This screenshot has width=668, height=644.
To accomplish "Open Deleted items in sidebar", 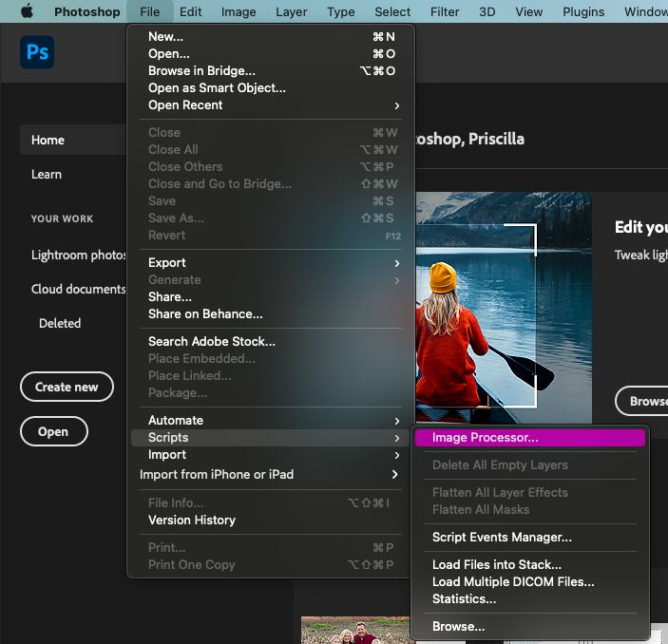I will pos(60,323).
